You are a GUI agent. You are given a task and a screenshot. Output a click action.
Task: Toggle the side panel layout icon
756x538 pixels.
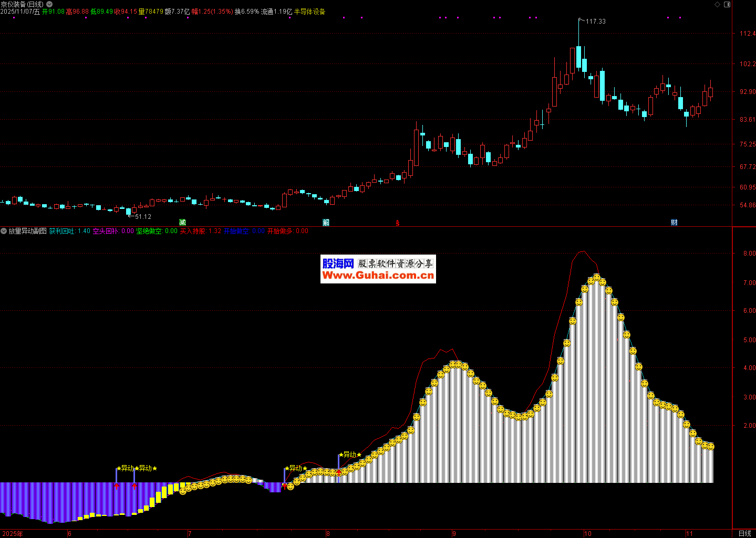(x=727, y=4)
